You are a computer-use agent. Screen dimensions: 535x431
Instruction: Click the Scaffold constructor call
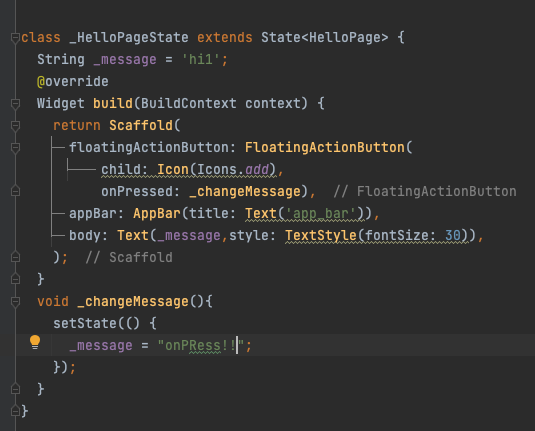[x=141, y=126]
